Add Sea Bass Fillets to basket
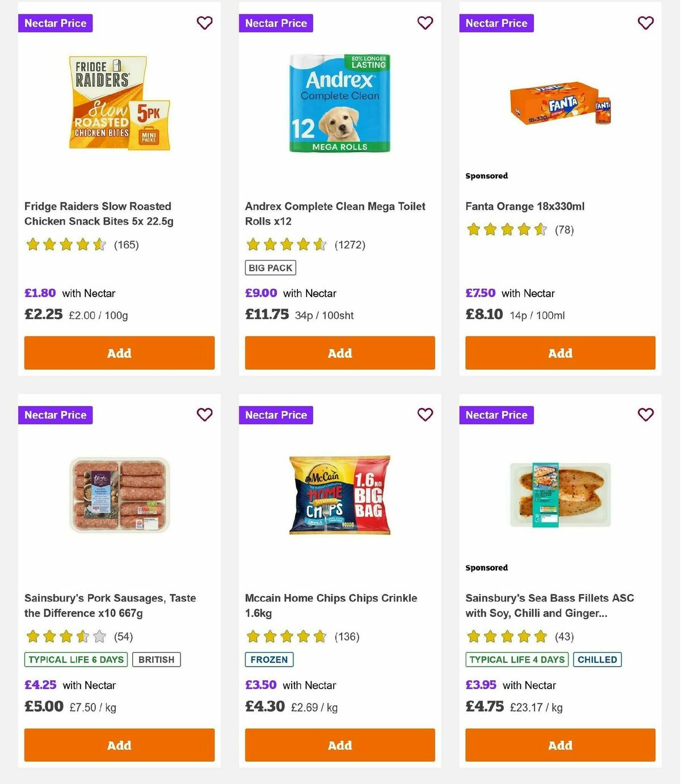Viewport: 681px width, 784px height. point(560,745)
